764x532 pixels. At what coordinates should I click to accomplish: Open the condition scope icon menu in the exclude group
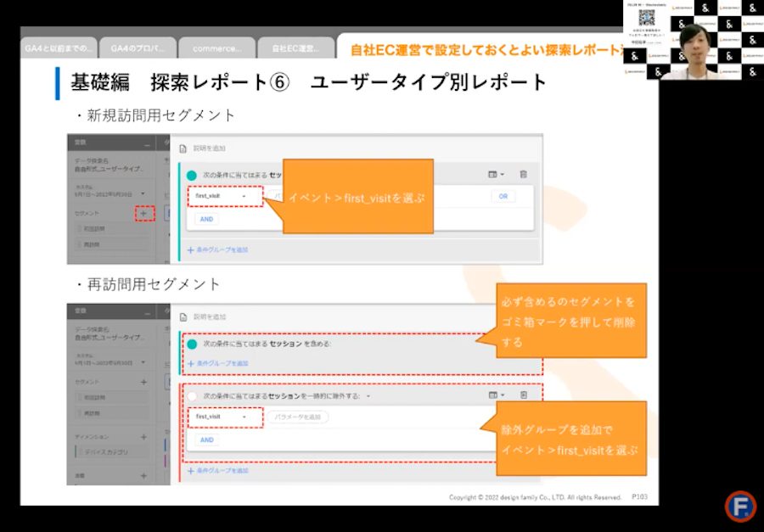point(497,395)
